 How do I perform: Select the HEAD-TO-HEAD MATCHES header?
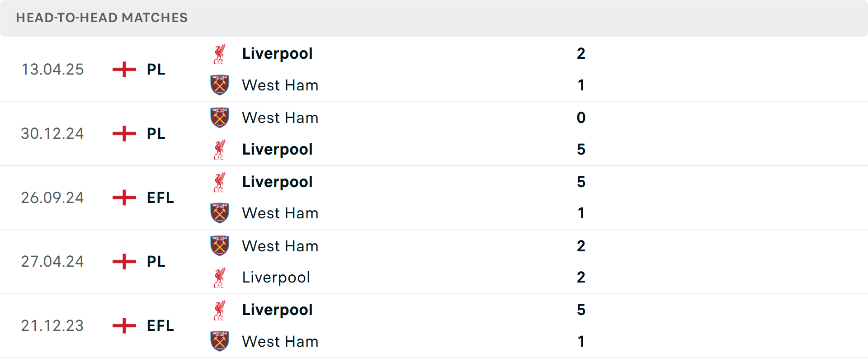pyautogui.click(x=102, y=18)
